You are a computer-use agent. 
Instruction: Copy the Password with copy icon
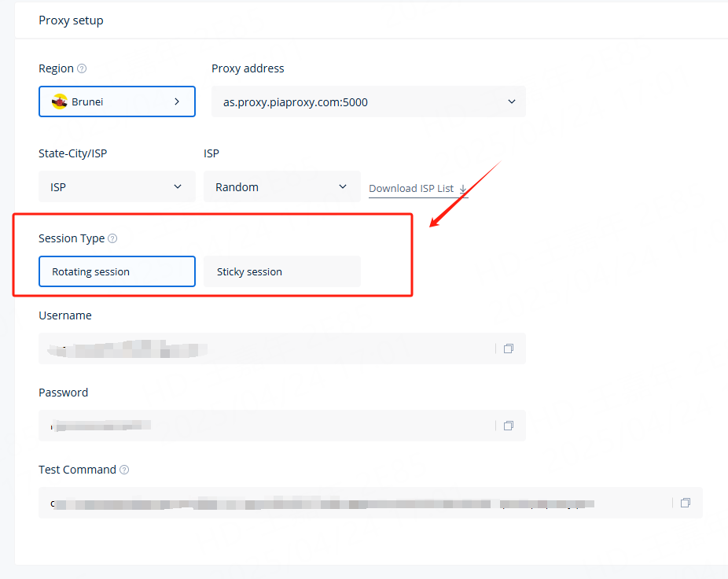(509, 426)
